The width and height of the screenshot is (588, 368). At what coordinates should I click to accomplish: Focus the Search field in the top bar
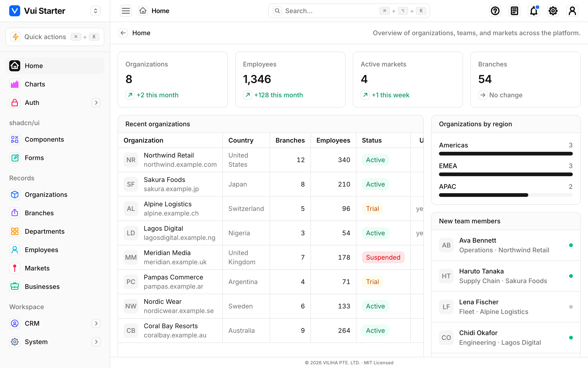349,11
